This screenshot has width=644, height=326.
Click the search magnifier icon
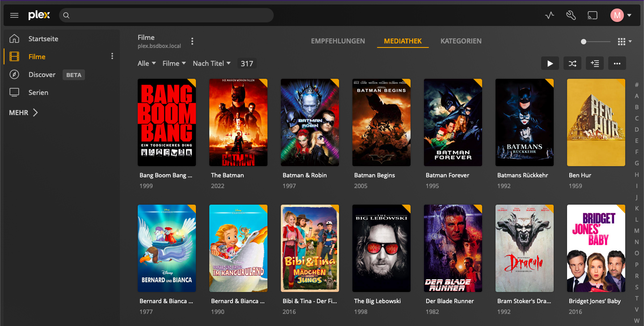(66, 16)
